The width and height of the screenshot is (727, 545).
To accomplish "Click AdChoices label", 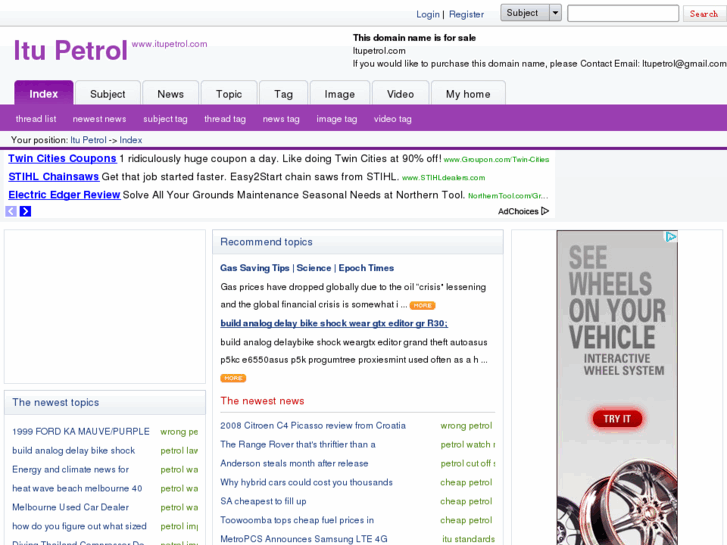I will [518, 212].
